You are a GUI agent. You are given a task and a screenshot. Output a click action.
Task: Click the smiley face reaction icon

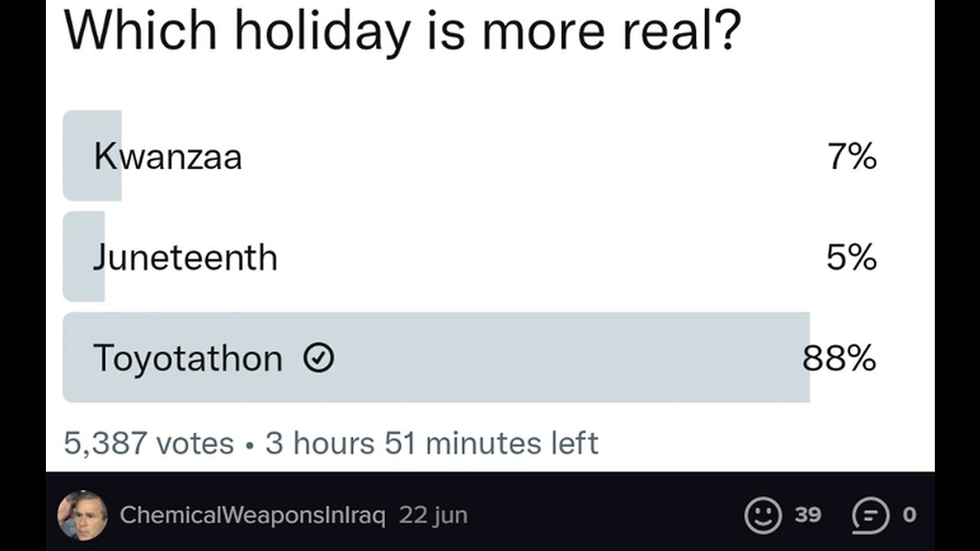pos(763,515)
